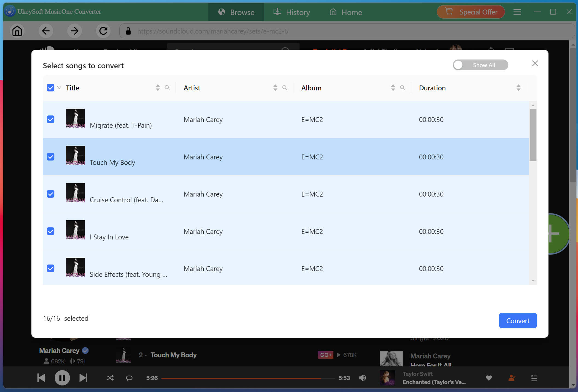578x392 pixels.
Task: Click the I Stay In Love cover thumbnail
Action: pos(75,230)
